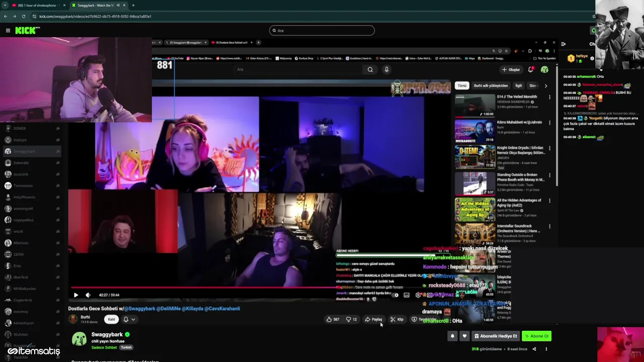Open options for Hidden Advantages of Aging Up
Image resolution: width=644 pixels, height=362 pixels.
tap(549, 201)
